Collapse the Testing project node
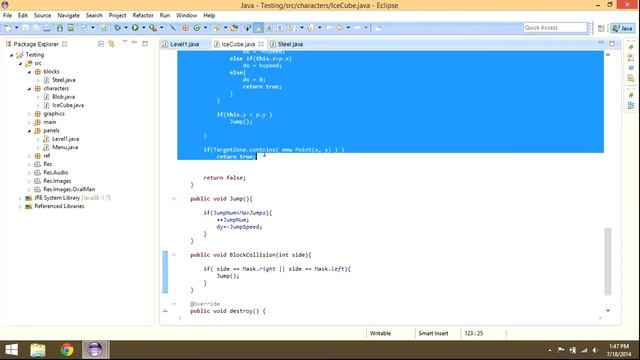Image resolution: width=640 pixels, height=360 pixels. 12,55
